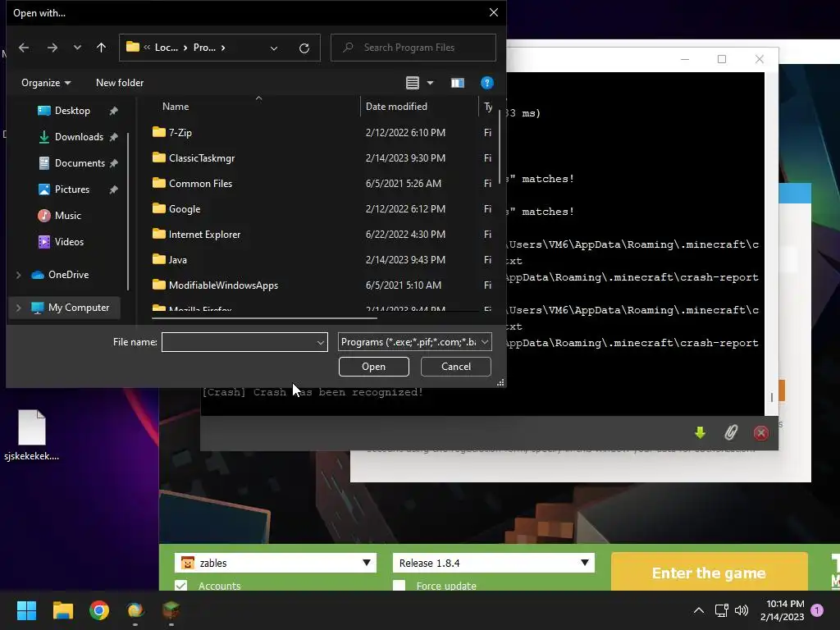Select the 7-Zip folder
This screenshot has width=840, height=630.
[x=180, y=133]
